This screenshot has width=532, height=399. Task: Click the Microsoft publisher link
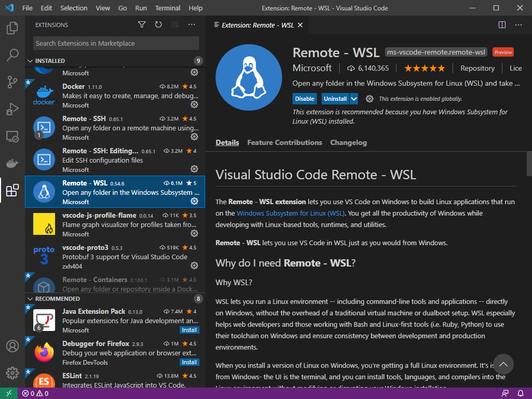312,68
